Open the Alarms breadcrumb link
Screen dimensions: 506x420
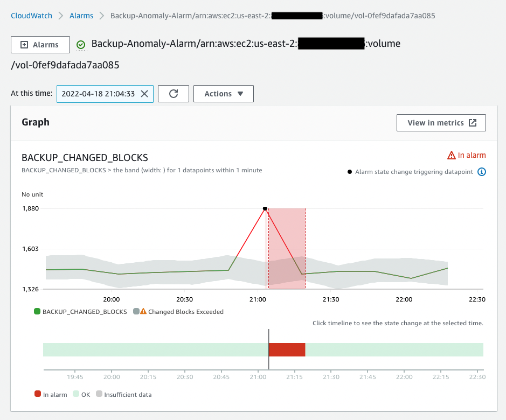81,16
